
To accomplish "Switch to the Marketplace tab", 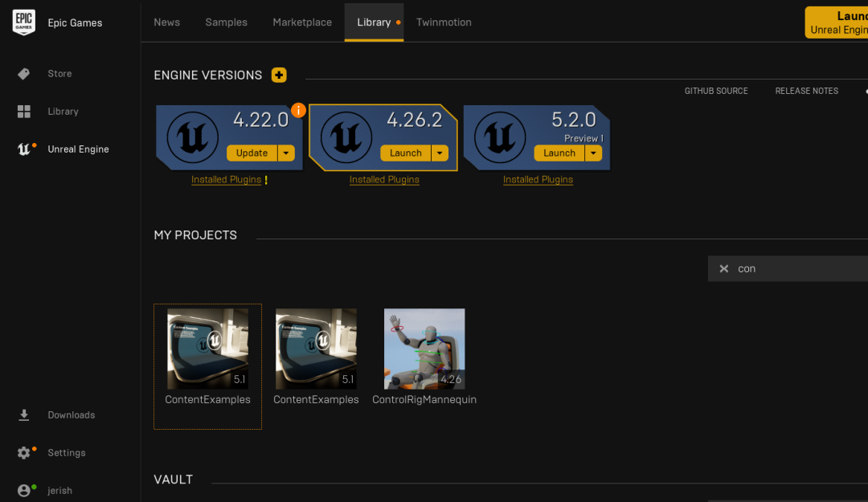I will pos(302,22).
